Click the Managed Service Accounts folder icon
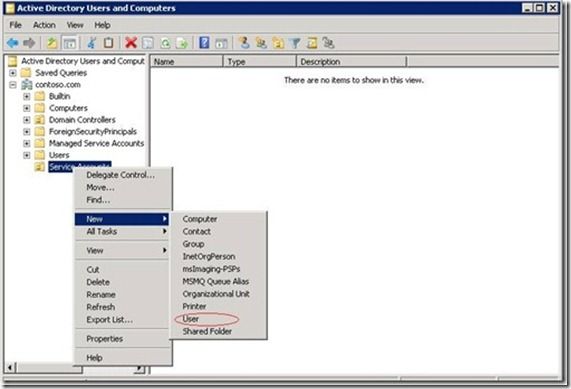The width and height of the screenshot is (571, 389). 40,143
